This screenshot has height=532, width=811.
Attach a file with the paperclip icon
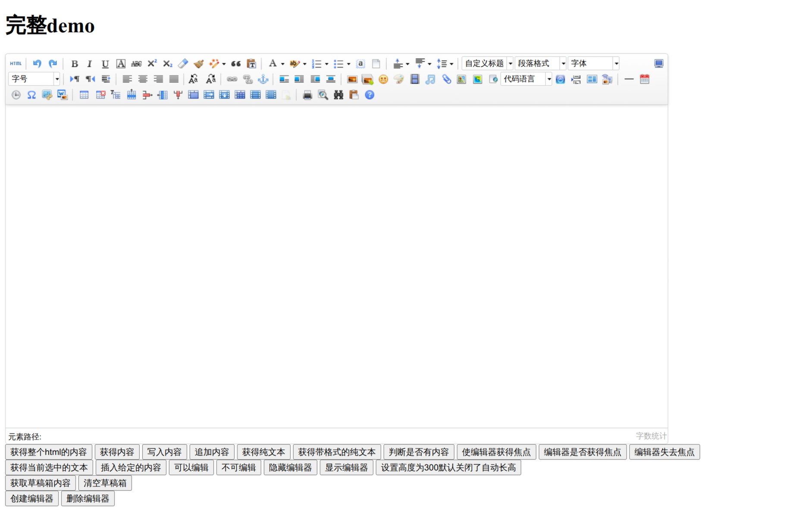click(x=446, y=79)
